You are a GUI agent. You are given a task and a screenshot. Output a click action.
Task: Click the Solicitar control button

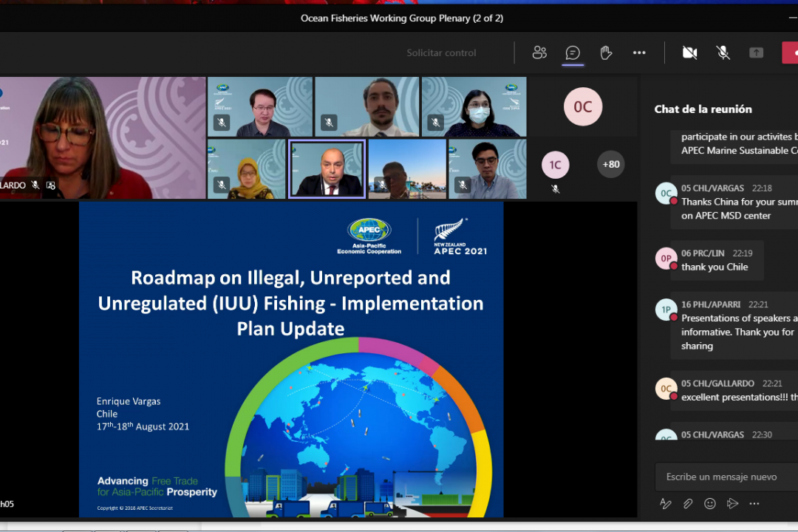coord(441,52)
